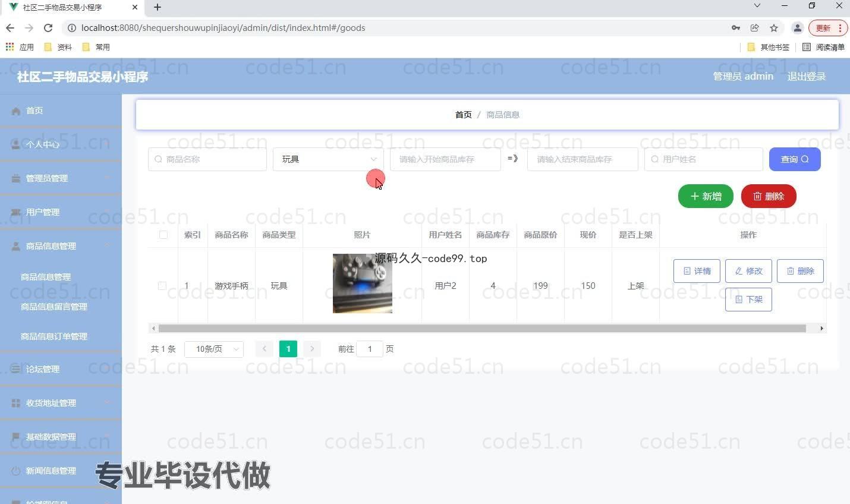
Task: Open the 阅读清单 reading list
Action: click(824, 47)
